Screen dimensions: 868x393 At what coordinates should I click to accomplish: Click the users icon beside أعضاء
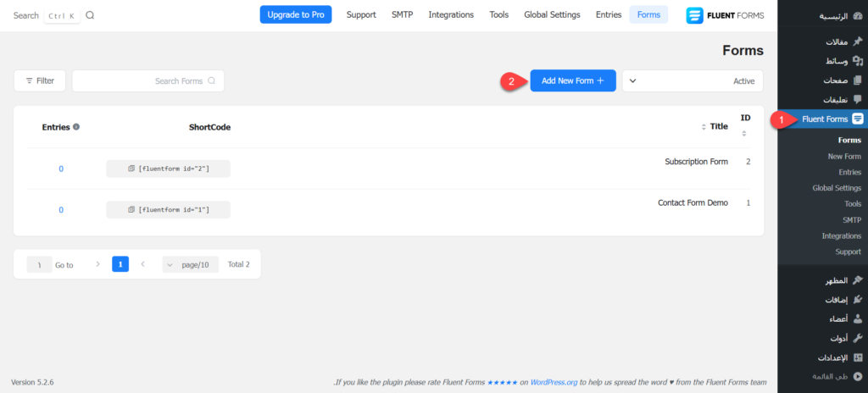click(x=858, y=318)
